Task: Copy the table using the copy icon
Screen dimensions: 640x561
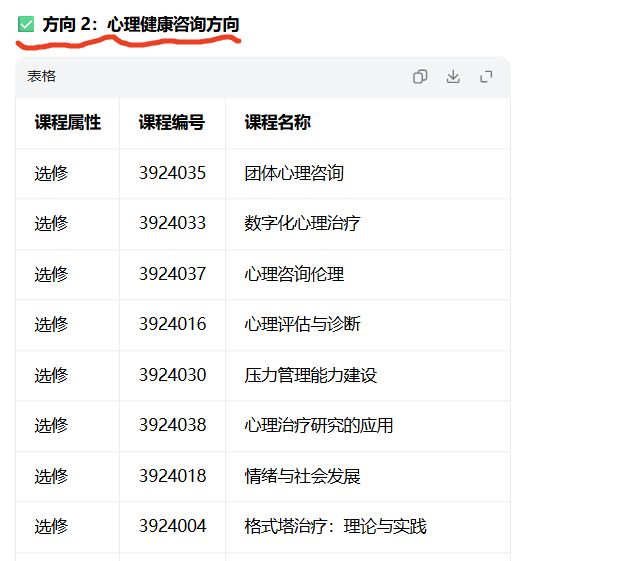Action: [420, 76]
